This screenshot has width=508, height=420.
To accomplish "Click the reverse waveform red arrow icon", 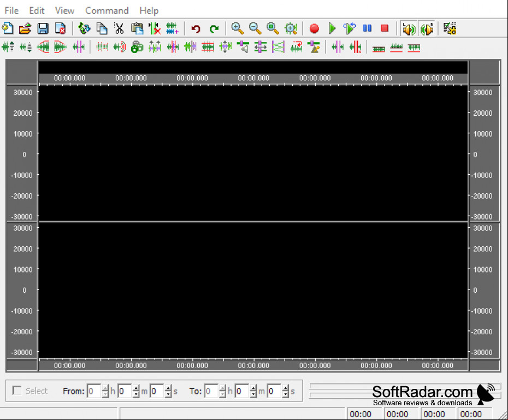I will pyautogui.click(x=296, y=47).
